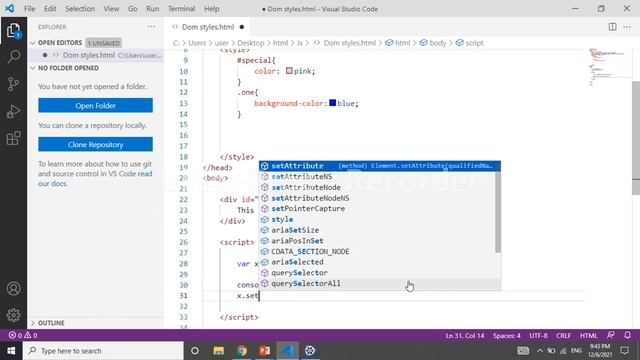Open the Help menu
The width and height of the screenshot is (640, 360).
click(x=211, y=9)
